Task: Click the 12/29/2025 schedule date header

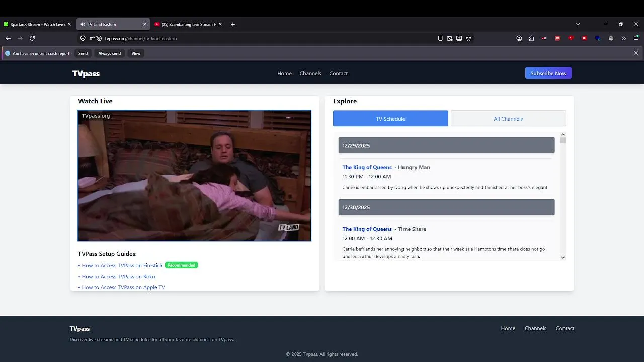Action: pyautogui.click(x=447, y=145)
